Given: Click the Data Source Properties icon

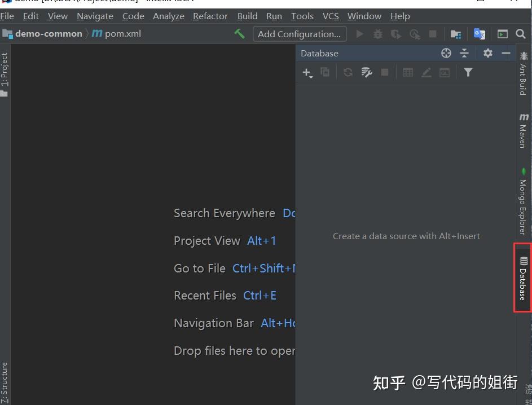Looking at the screenshot, I should click(x=367, y=72).
